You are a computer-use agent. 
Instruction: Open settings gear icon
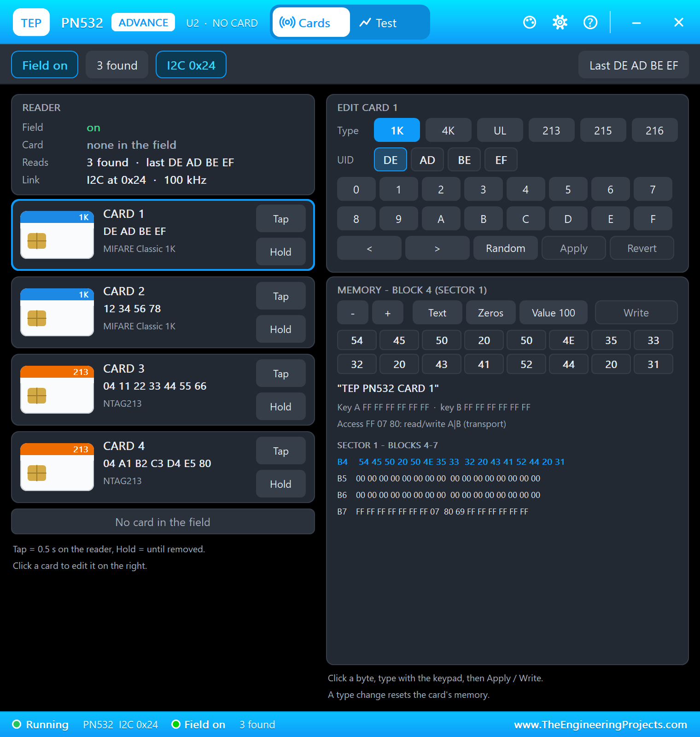560,22
